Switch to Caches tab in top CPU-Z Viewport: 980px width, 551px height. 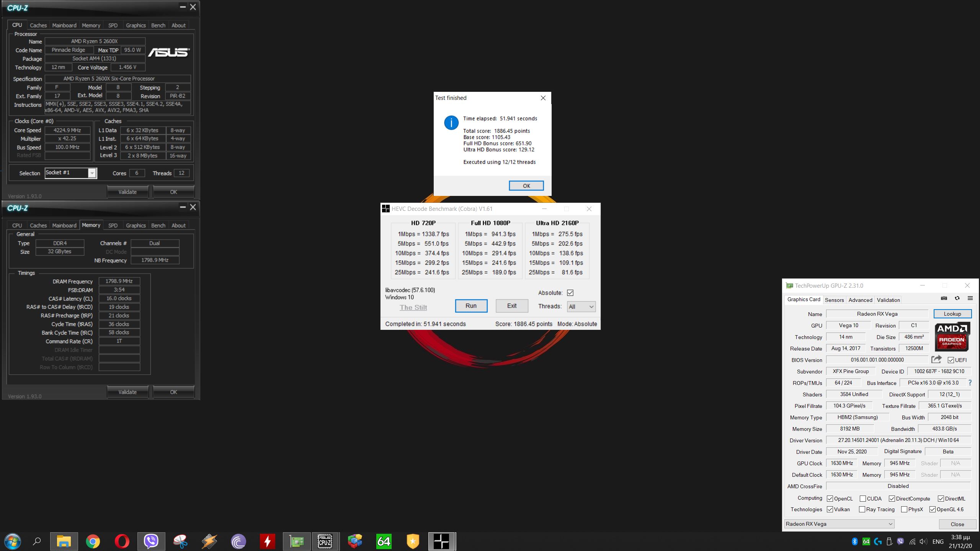[x=38, y=25]
